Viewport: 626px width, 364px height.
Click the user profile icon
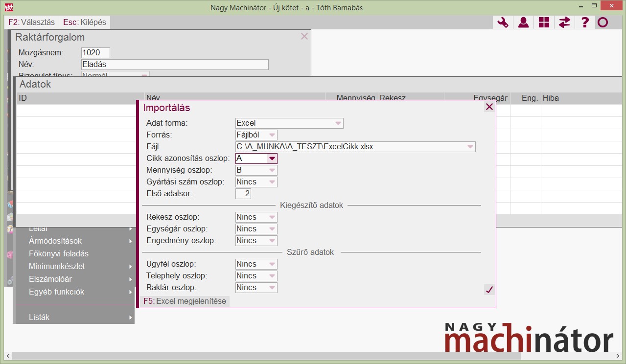click(x=523, y=23)
